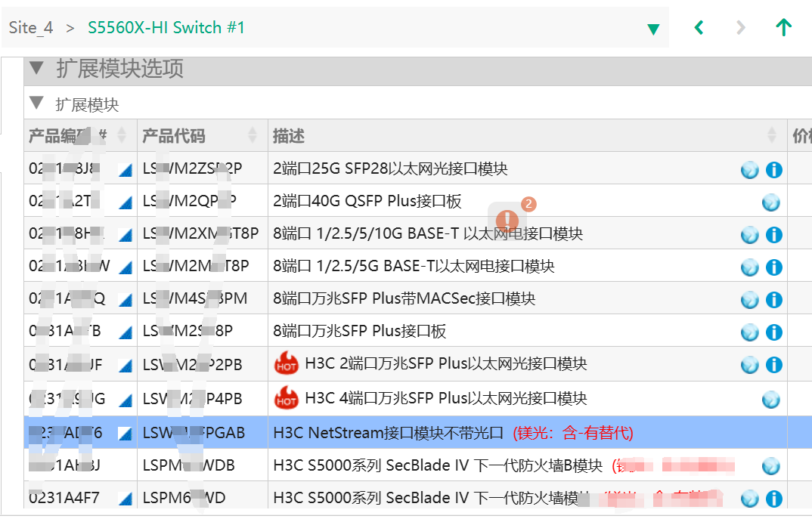Image resolution: width=812 pixels, height=519 pixels.
Task: Click info icon for 2端口25G SFP28 module
Action: pyautogui.click(x=773, y=170)
